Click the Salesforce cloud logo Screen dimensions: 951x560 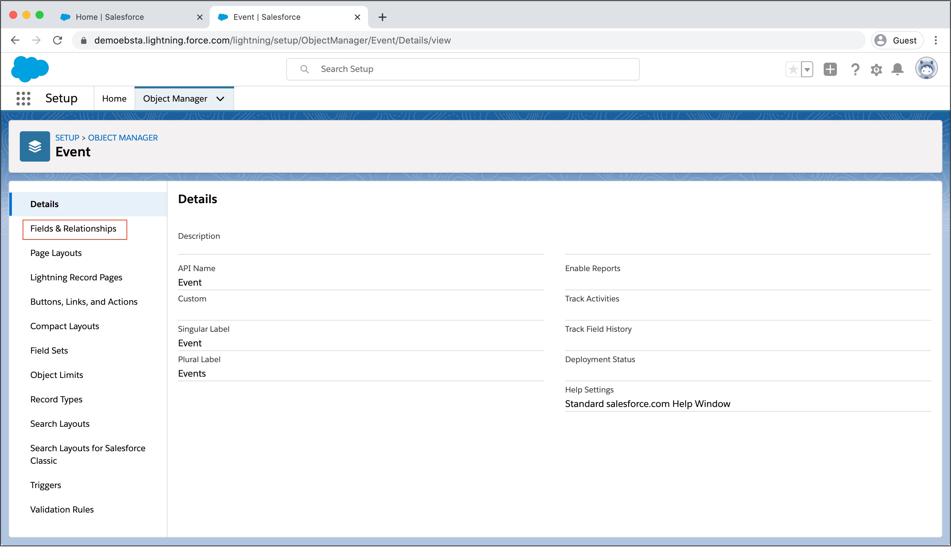(x=30, y=69)
